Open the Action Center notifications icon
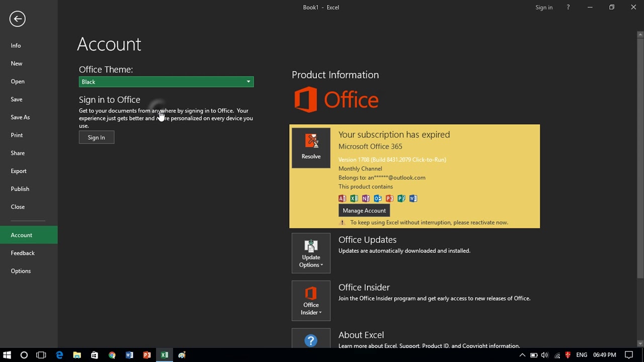The height and width of the screenshot is (362, 644). click(x=629, y=355)
